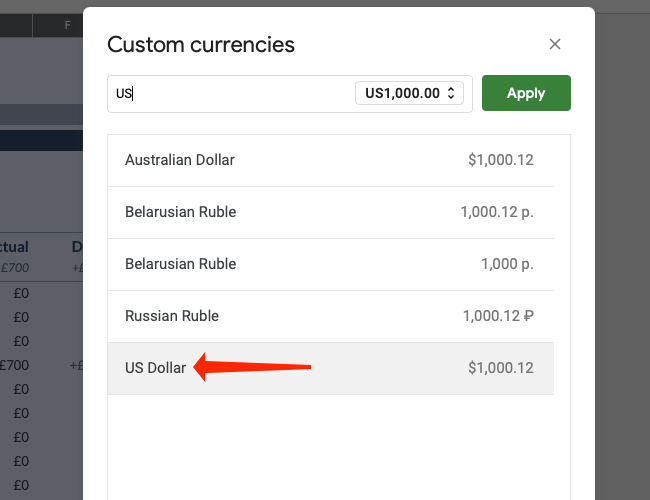This screenshot has height=500, width=650.
Task: Click the Russian Ruble 1,000.12 ₽ sample
Action: point(498,316)
